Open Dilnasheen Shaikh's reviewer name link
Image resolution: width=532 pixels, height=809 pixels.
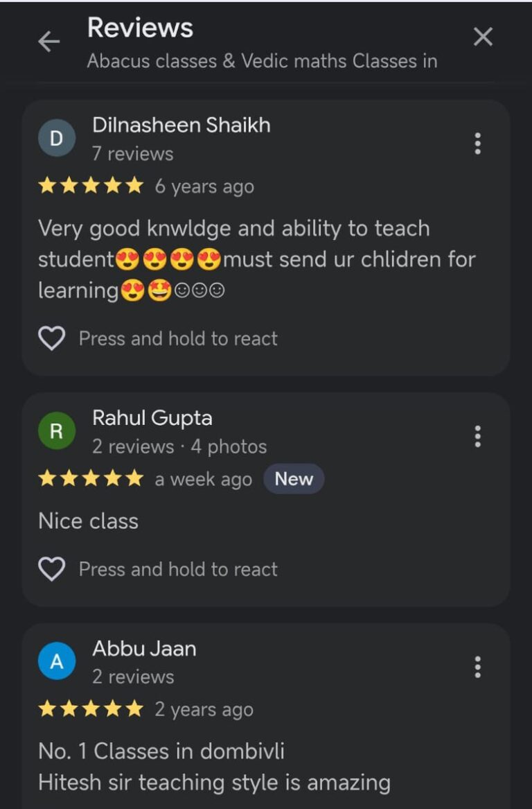coord(181,125)
